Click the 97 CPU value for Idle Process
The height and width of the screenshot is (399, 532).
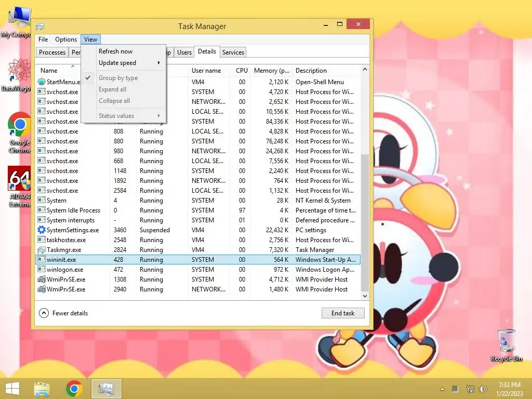pos(242,210)
